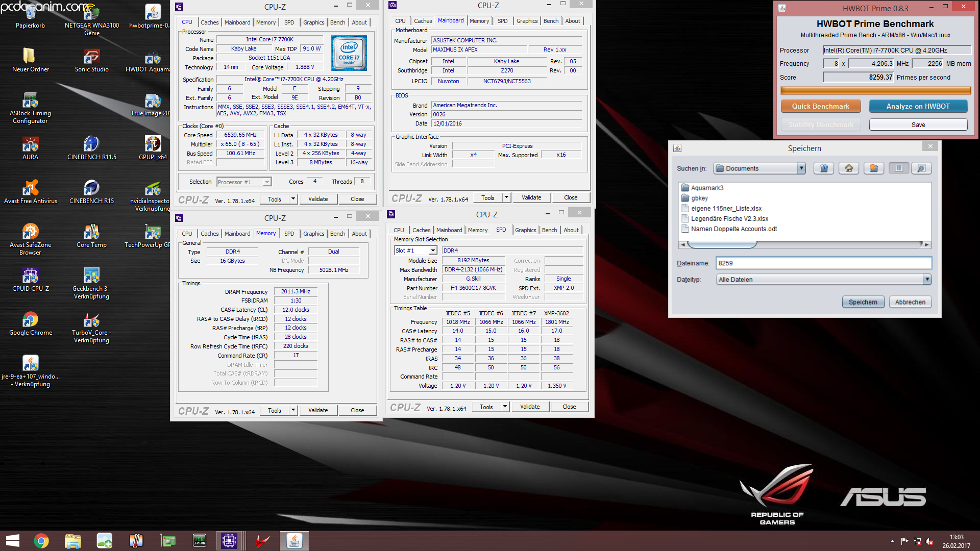Click Speichern button in save dialog
980x551 pixels.
(863, 302)
